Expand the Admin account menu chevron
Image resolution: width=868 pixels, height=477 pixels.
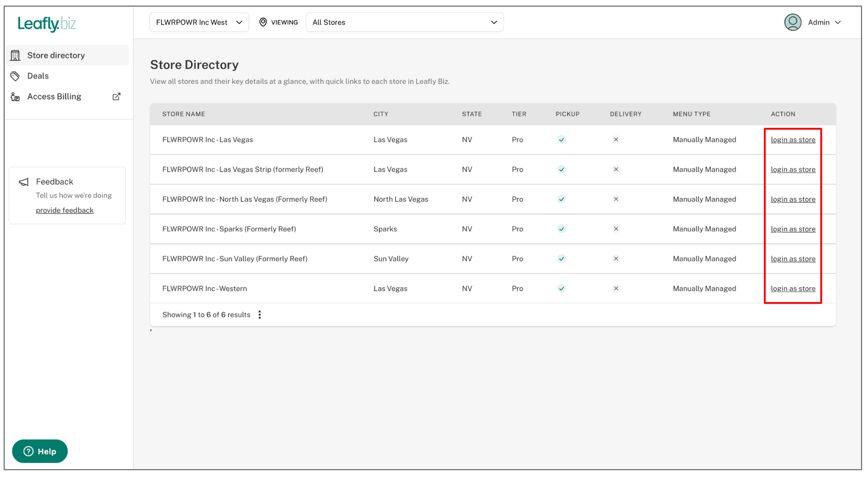[838, 23]
